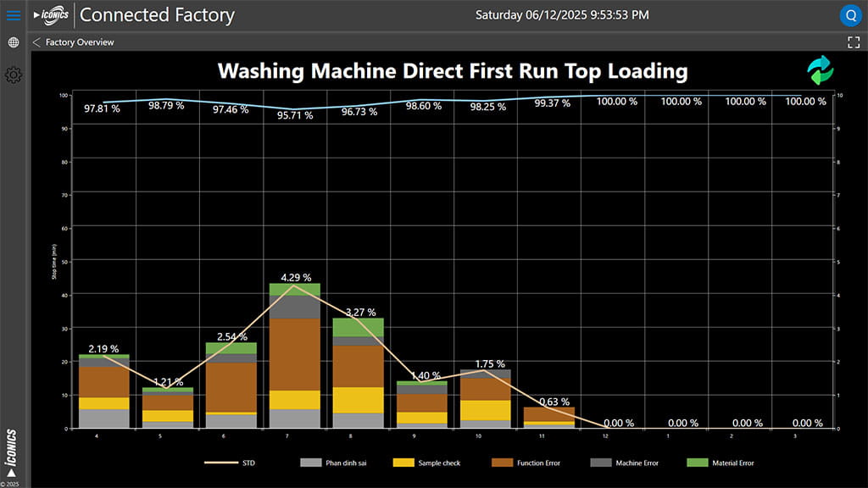Open the settings gear icon
This screenshot has height=488, width=868.
click(x=13, y=75)
